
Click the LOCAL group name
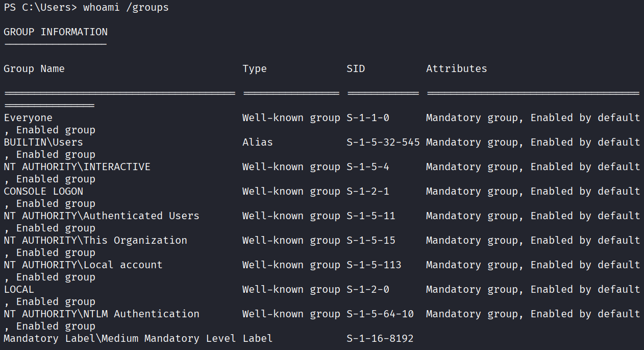tap(19, 290)
